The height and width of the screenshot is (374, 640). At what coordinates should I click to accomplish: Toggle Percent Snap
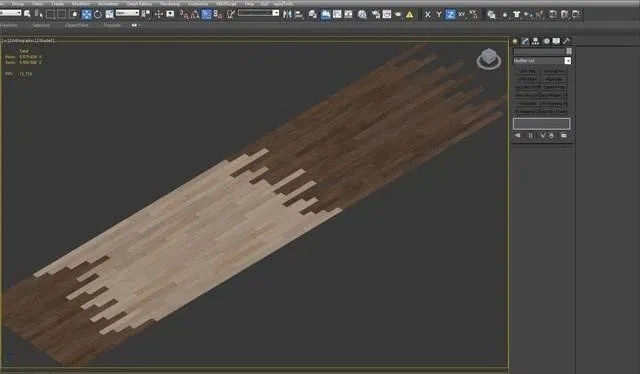(207, 15)
